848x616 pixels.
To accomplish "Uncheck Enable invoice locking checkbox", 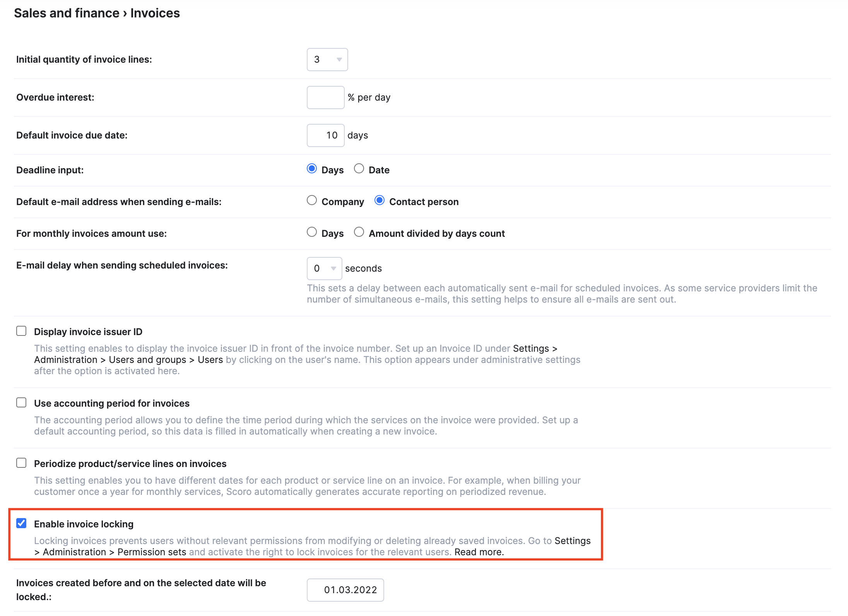I will click(x=21, y=524).
